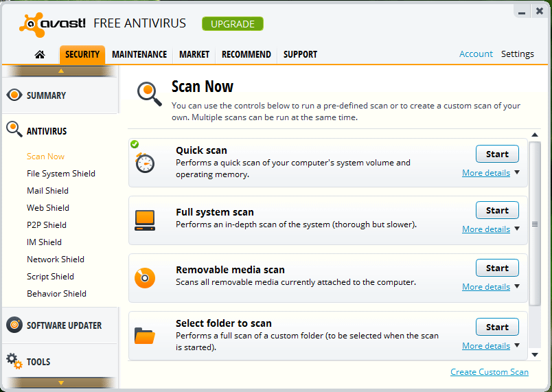Click the Removable media disc icon
This screenshot has height=392, width=552.
(145, 277)
